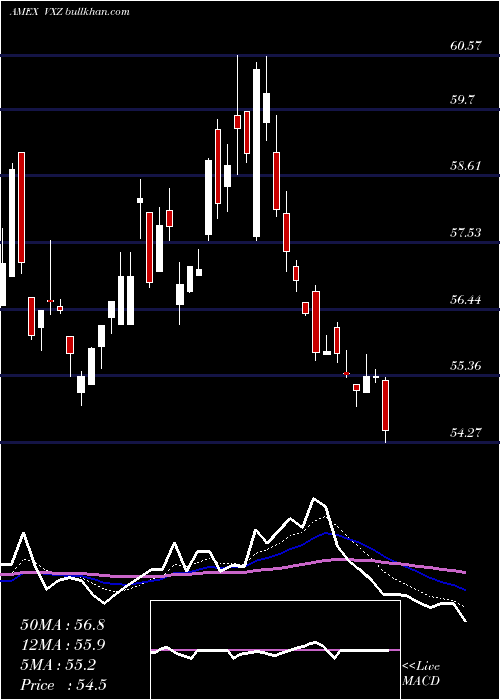The image size is (500, 700).
Task: Click the tallest white candlestick near 60.57
Action: point(256,153)
